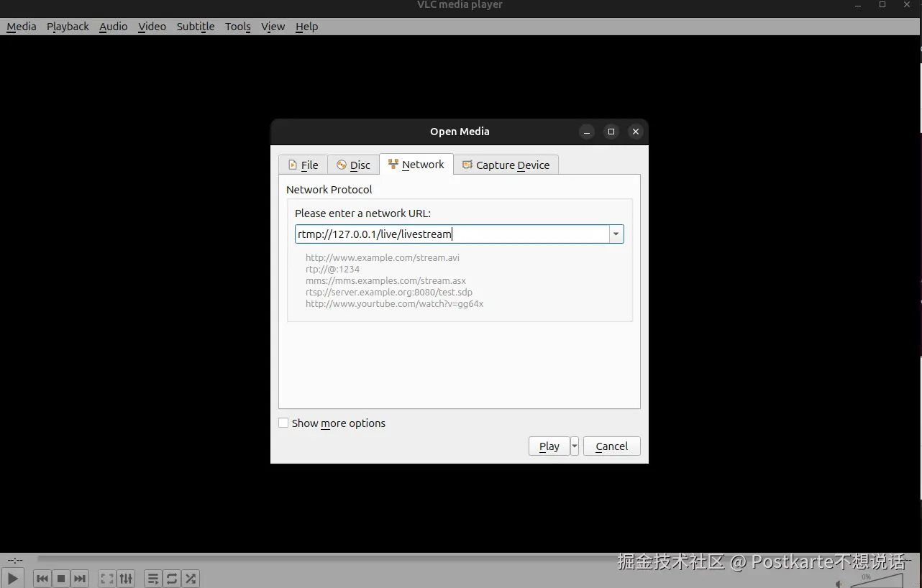The width and height of the screenshot is (922, 588).
Task: Show extended settings equalizer icon
Action: pyautogui.click(x=126, y=578)
